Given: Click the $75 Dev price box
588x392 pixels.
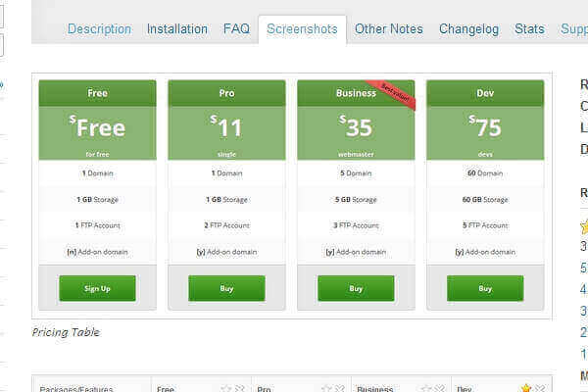Looking at the screenshot, I should [x=485, y=132].
